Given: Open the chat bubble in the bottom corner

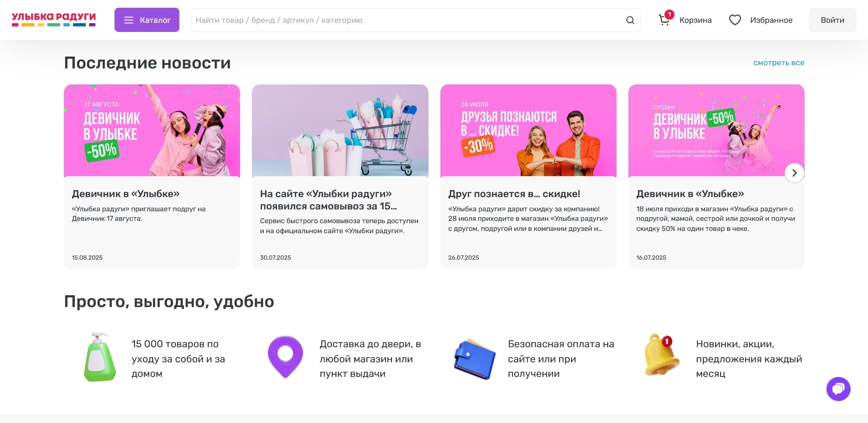Looking at the screenshot, I should (838, 389).
